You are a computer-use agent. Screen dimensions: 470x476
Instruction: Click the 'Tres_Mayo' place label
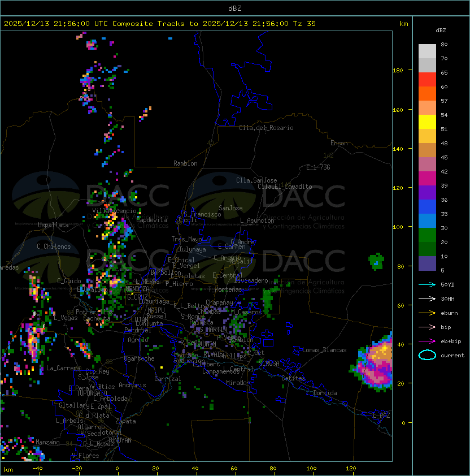coord(186,239)
